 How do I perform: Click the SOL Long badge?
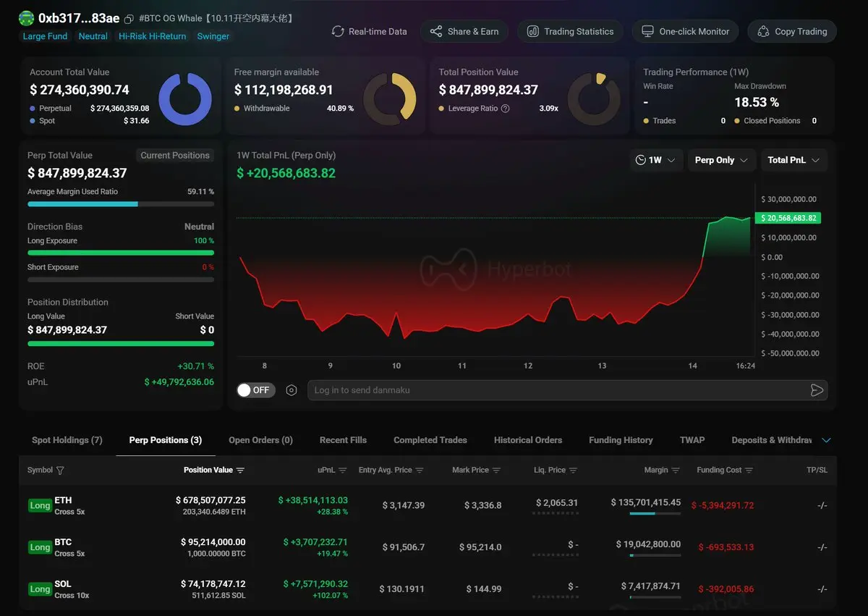(40, 589)
